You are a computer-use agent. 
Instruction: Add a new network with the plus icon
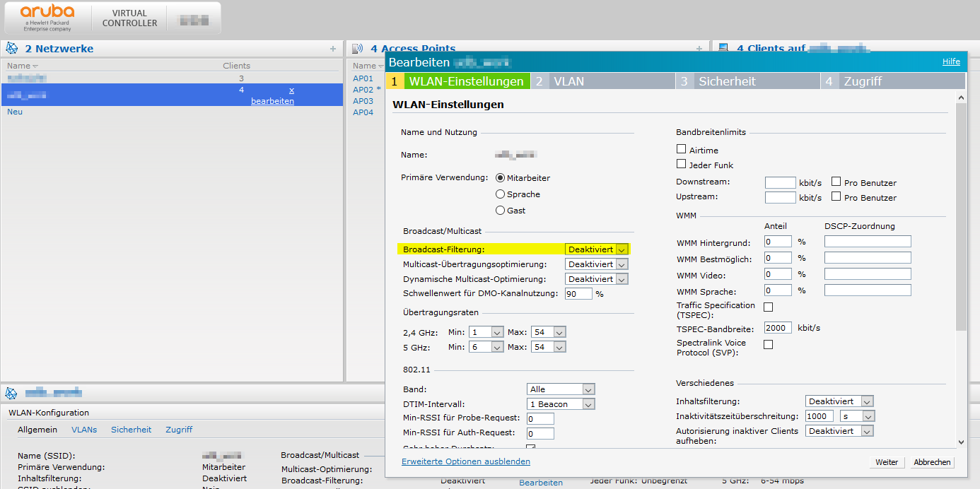(333, 49)
